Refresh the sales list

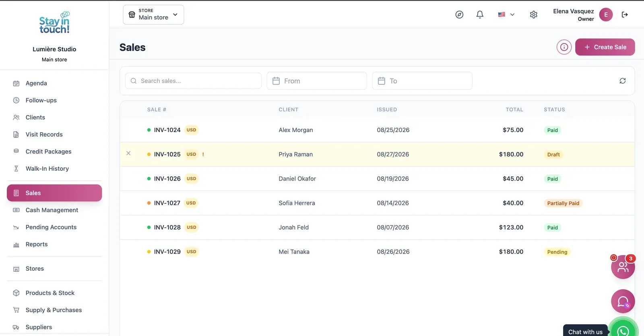pyautogui.click(x=623, y=81)
